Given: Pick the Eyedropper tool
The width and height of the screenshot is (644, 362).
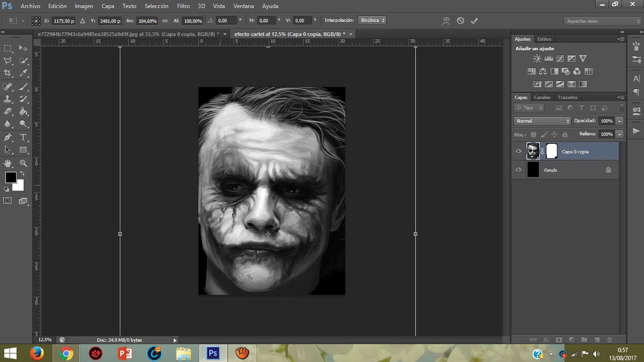Looking at the screenshot, I should click(23, 73).
